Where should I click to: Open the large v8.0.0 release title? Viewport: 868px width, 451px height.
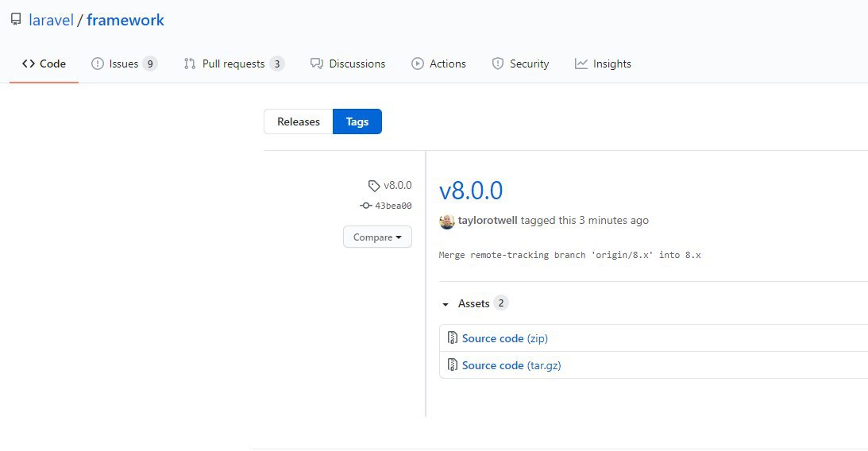[471, 191]
